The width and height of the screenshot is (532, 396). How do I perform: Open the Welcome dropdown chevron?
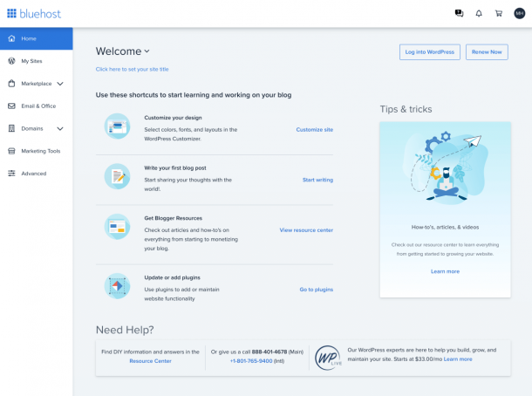(147, 51)
